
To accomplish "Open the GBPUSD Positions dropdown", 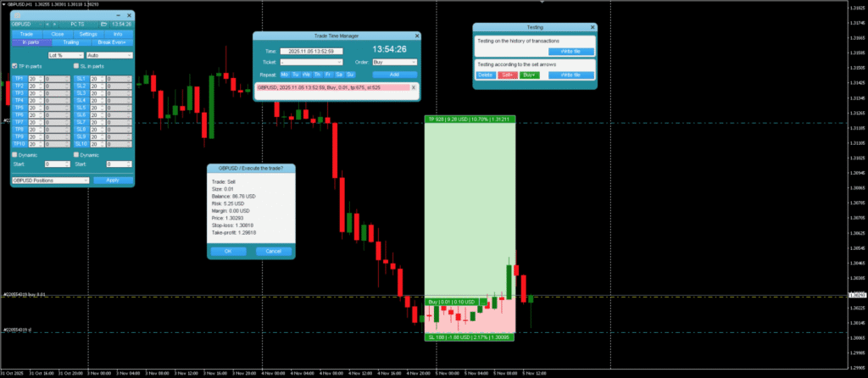I will pos(49,180).
